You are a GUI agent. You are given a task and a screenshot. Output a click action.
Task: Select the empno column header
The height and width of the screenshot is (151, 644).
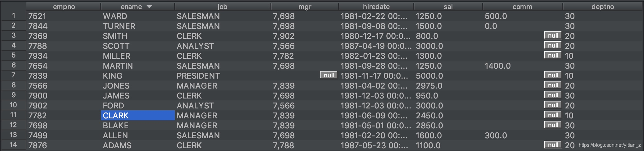click(64, 7)
